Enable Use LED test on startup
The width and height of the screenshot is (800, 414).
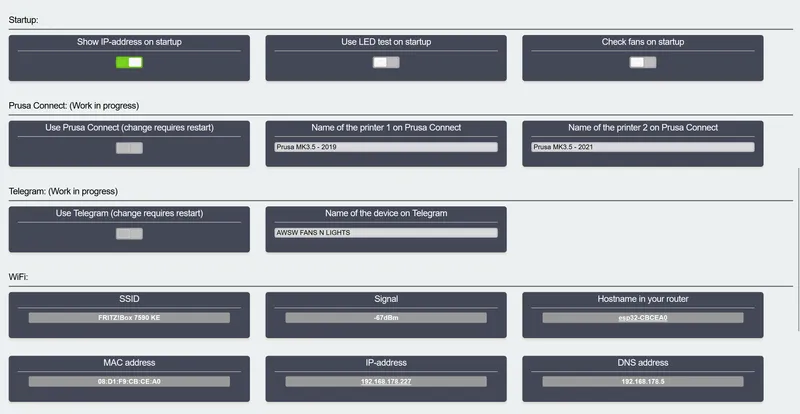coord(386,62)
